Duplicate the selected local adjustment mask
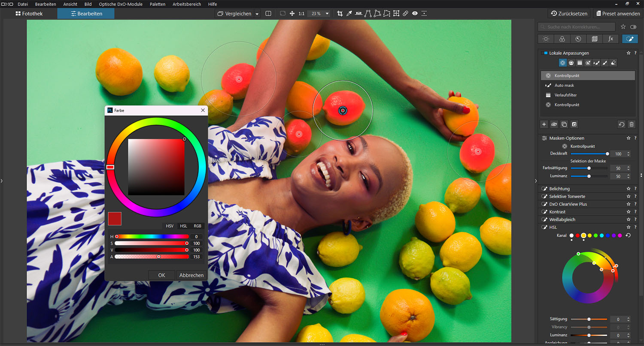This screenshot has width=644, height=346. [x=564, y=124]
